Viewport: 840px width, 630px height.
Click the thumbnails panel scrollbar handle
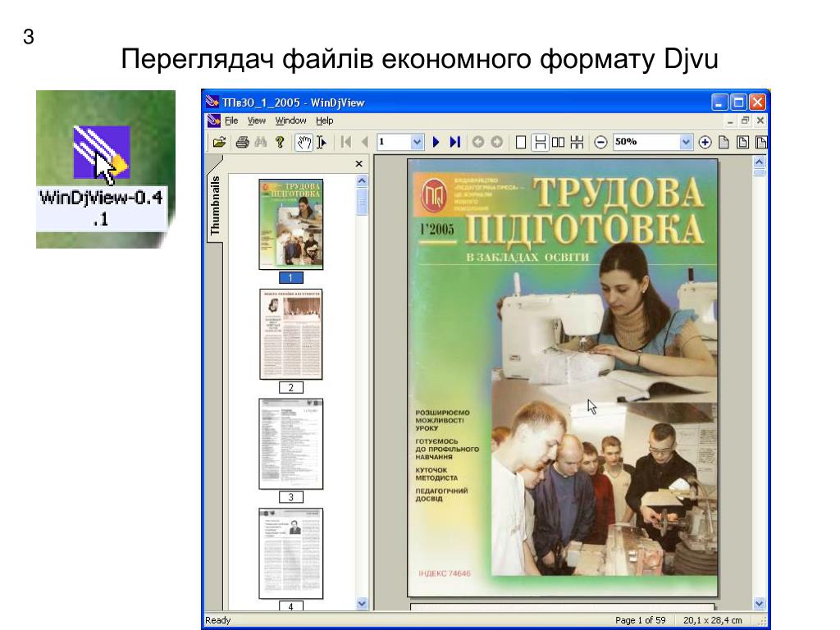pyautogui.click(x=362, y=202)
